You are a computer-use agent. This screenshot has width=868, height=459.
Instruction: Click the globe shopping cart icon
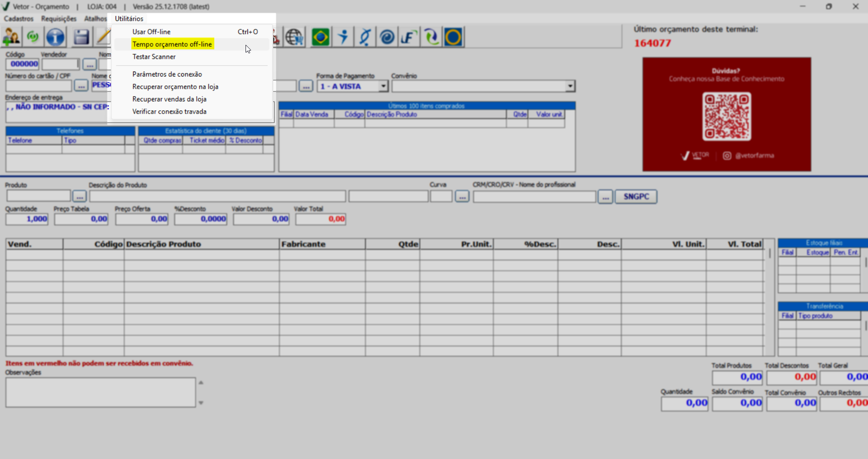coord(294,37)
